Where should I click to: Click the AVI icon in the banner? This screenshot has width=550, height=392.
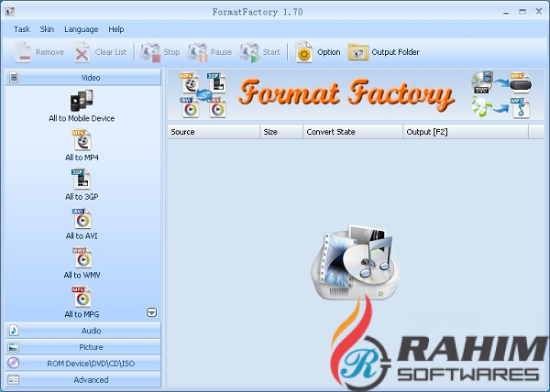pos(190,107)
